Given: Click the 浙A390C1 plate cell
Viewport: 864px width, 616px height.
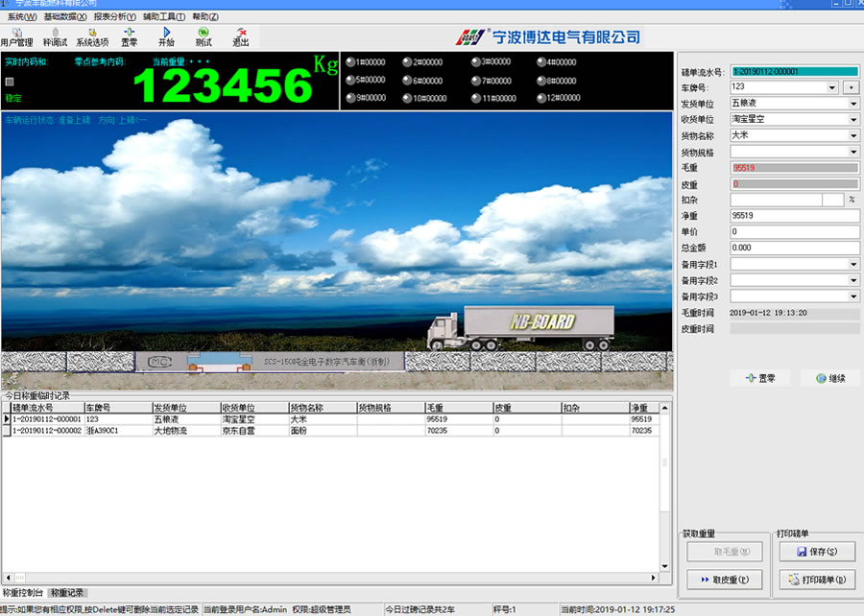Looking at the screenshot, I should (118, 431).
